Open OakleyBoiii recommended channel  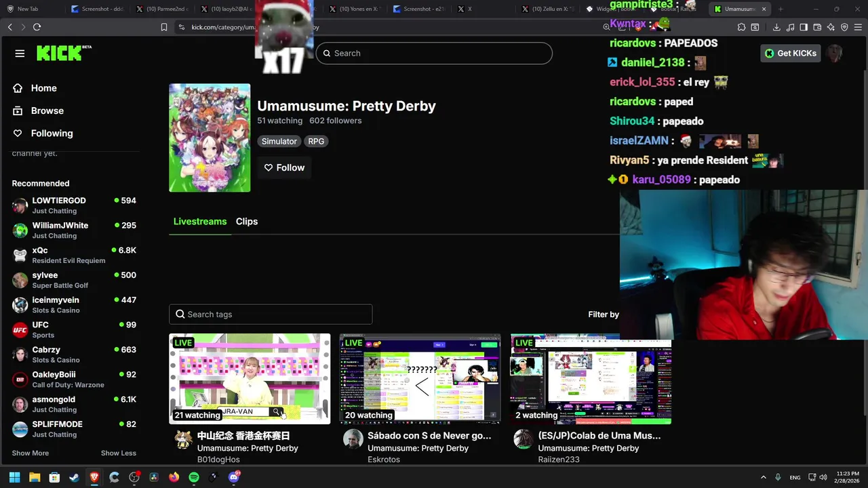(75, 380)
